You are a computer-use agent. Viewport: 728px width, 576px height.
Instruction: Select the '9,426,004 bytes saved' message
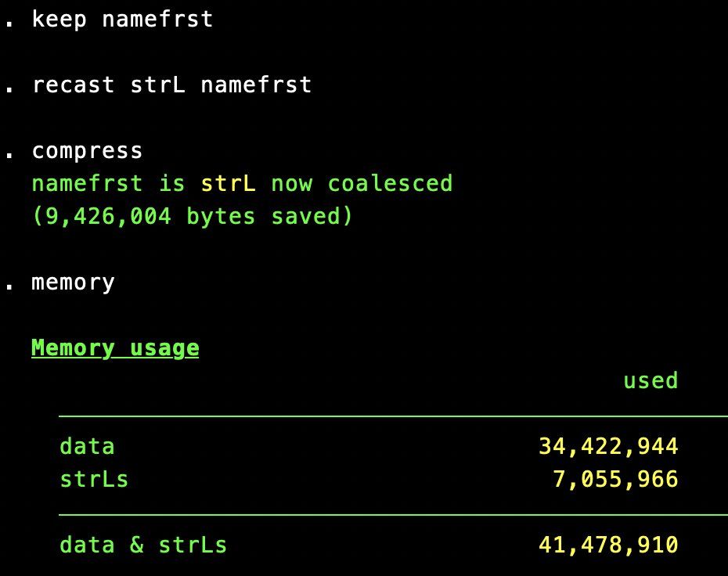(192, 217)
